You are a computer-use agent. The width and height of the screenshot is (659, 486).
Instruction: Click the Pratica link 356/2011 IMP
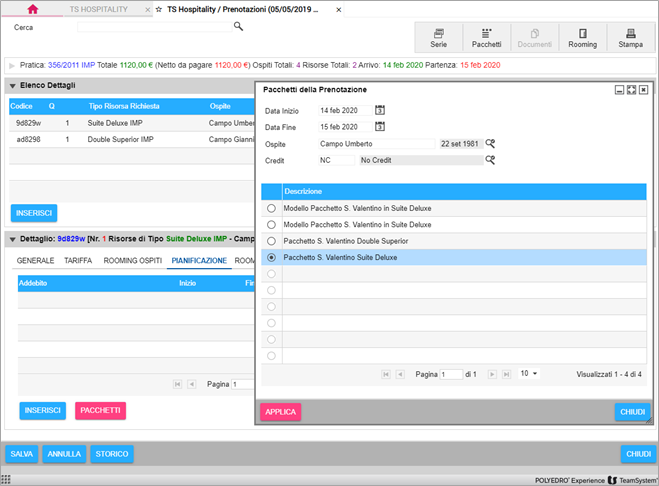tap(71, 65)
